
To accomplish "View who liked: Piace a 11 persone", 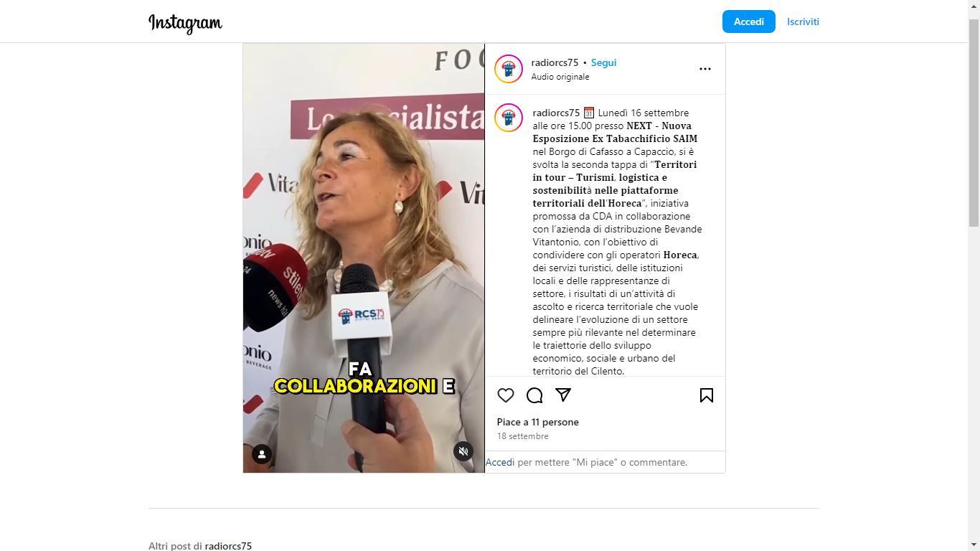I will [x=538, y=422].
